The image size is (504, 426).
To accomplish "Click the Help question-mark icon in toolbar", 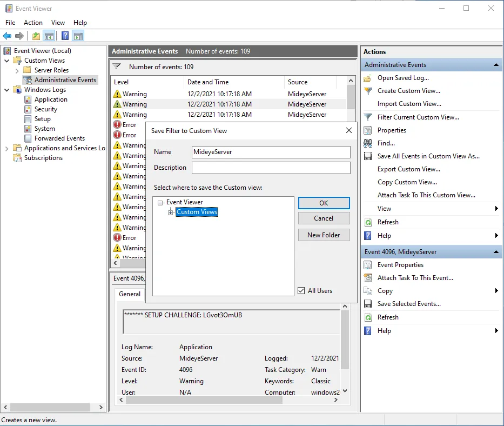I will 64,36.
